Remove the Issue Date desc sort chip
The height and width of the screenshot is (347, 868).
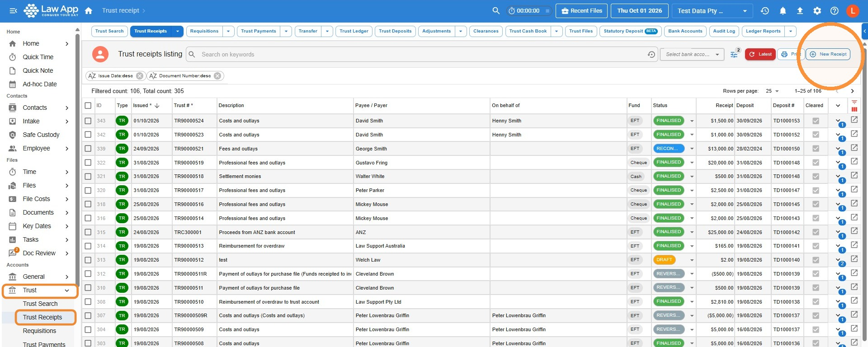coord(140,76)
